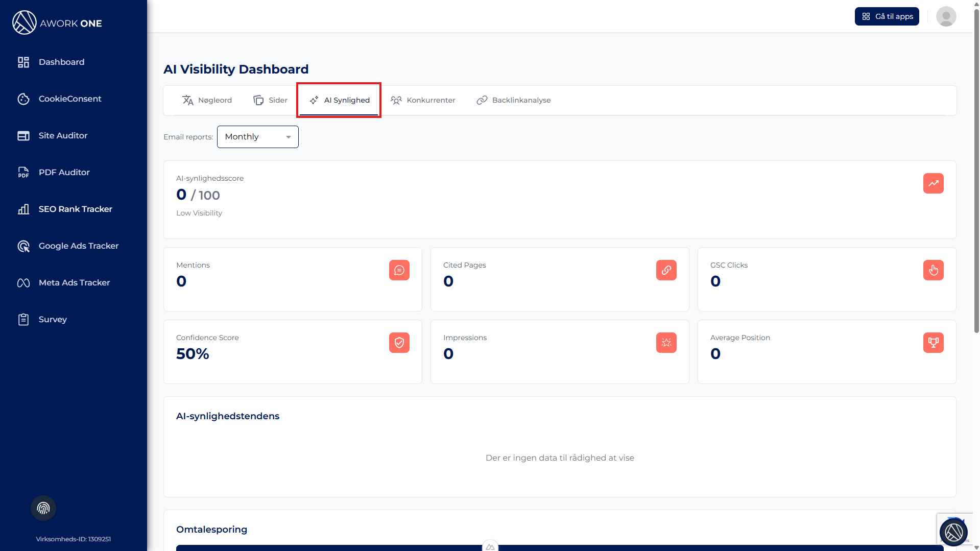
Task: Open Site Auditor from the sidebar
Action: click(63, 135)
